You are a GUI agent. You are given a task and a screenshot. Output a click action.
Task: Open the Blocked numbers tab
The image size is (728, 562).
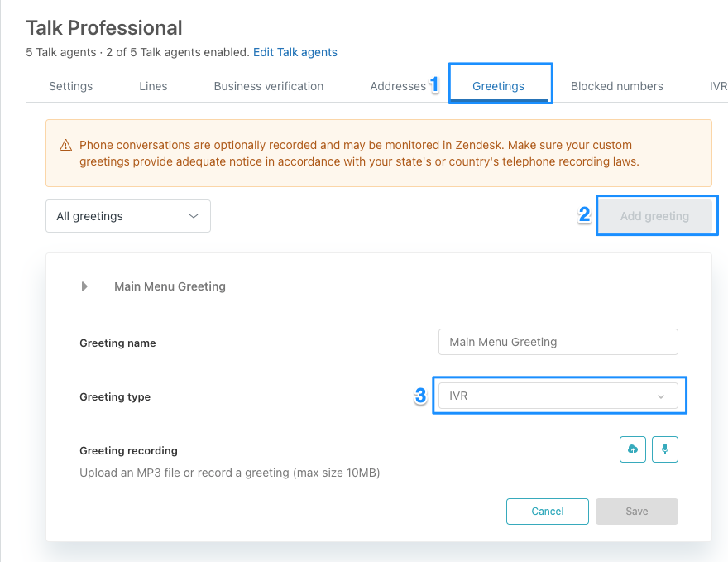[x=616, y=86]
